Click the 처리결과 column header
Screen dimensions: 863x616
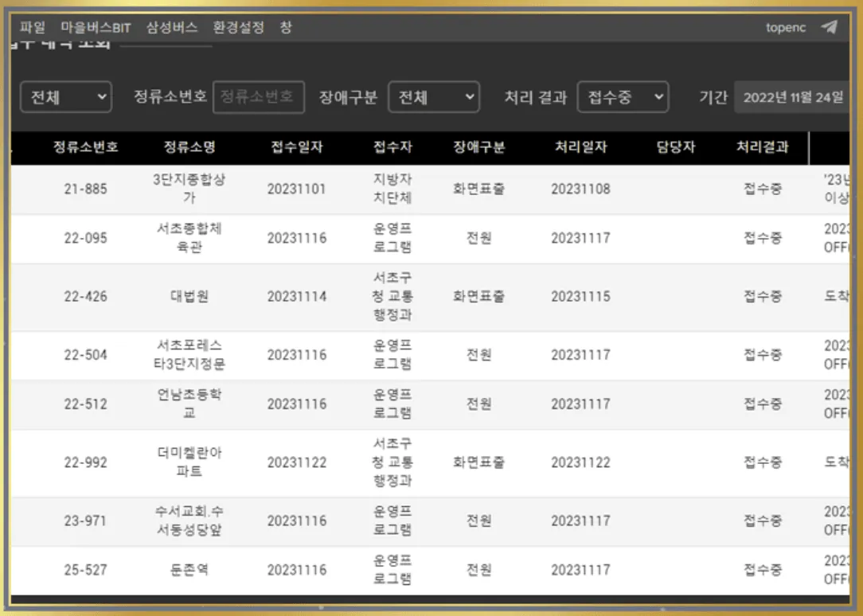click(x=762, y=147)
